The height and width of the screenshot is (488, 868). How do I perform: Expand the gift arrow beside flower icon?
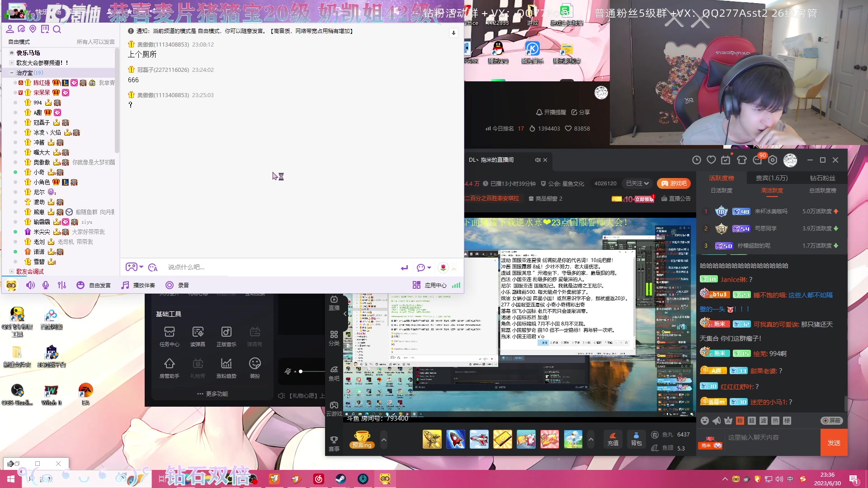(x=454, y=268)
